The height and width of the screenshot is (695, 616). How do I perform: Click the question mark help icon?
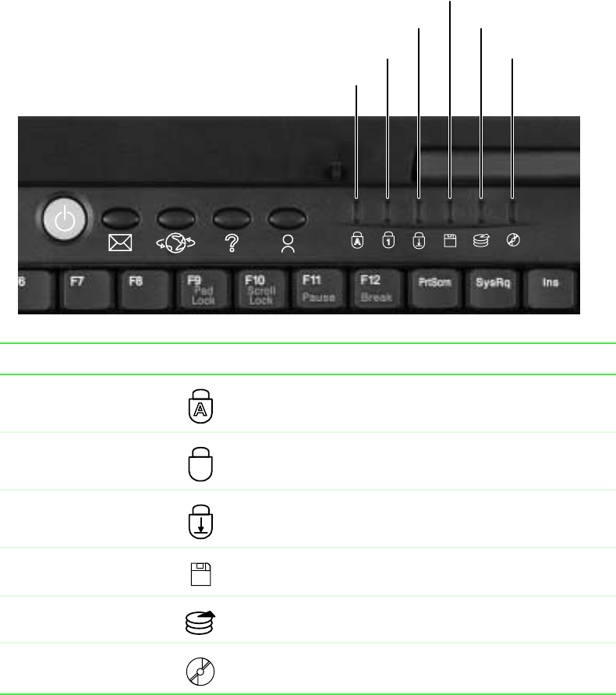232,243
